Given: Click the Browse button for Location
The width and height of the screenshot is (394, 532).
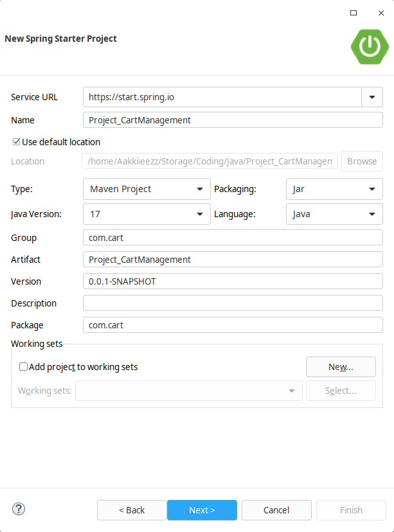Looking at the screenshot, I should (x=362, y=161).
